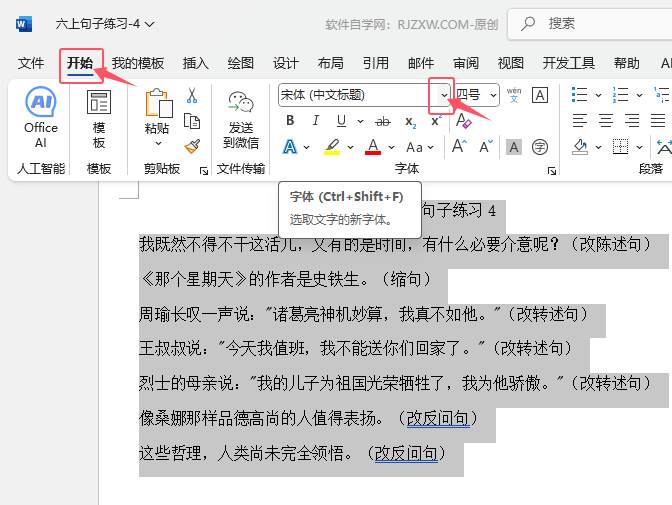
Task: Toggle italic formatting
Action: tap(316, 121)
